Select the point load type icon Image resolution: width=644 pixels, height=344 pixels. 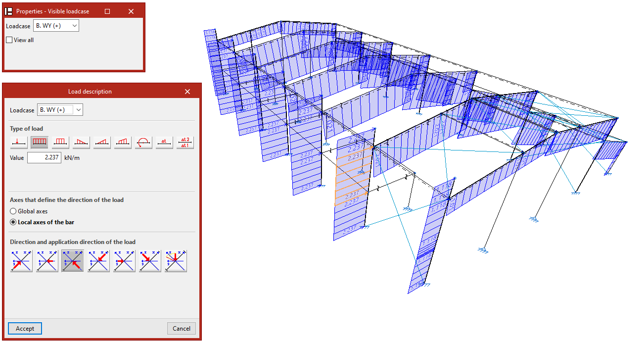coord(19,143)
